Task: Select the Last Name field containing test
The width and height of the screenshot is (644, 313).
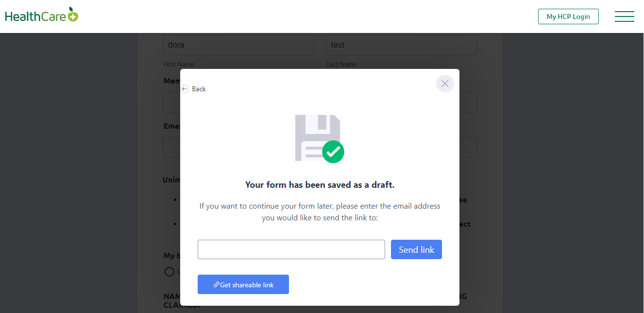Action: [402, 45]
